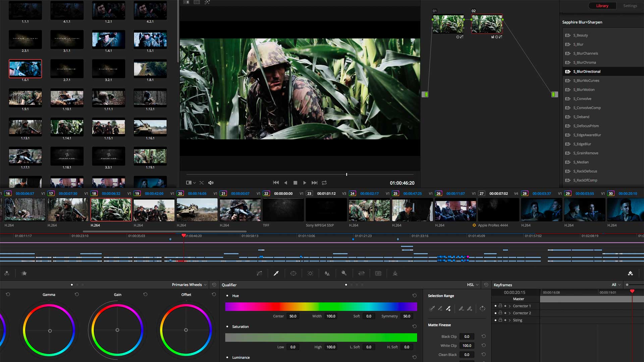
Task: Toggle the Corrector 2 lock
Action: (500, 313)
